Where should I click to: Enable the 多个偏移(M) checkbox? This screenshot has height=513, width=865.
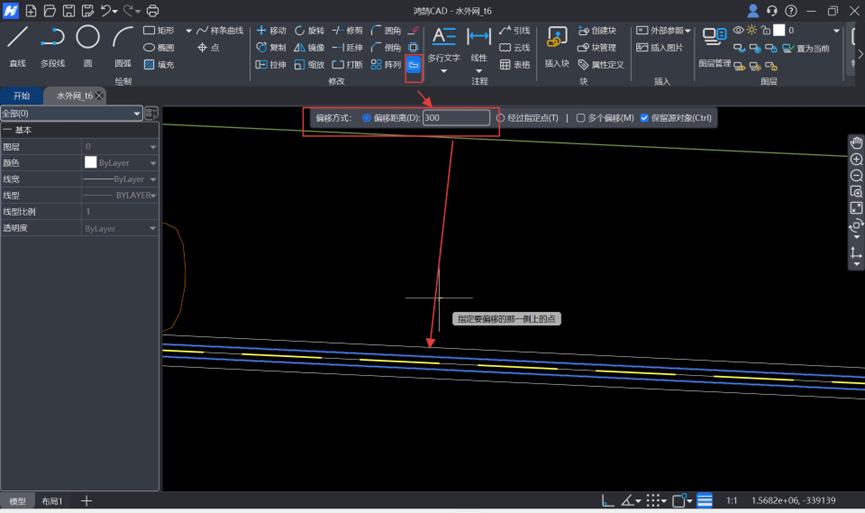tap(580, 118)
